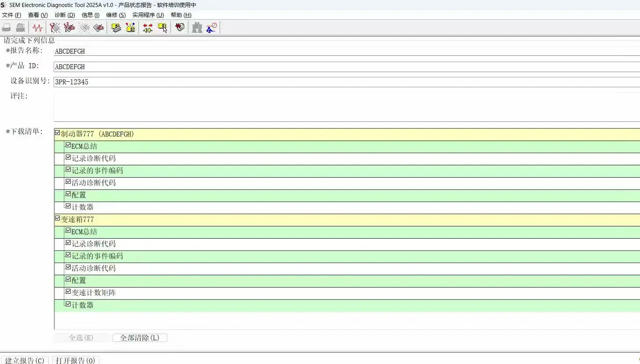Uncheck ECM总结 under 变速箱777
The image size is (640, 364).
[68, 230]
